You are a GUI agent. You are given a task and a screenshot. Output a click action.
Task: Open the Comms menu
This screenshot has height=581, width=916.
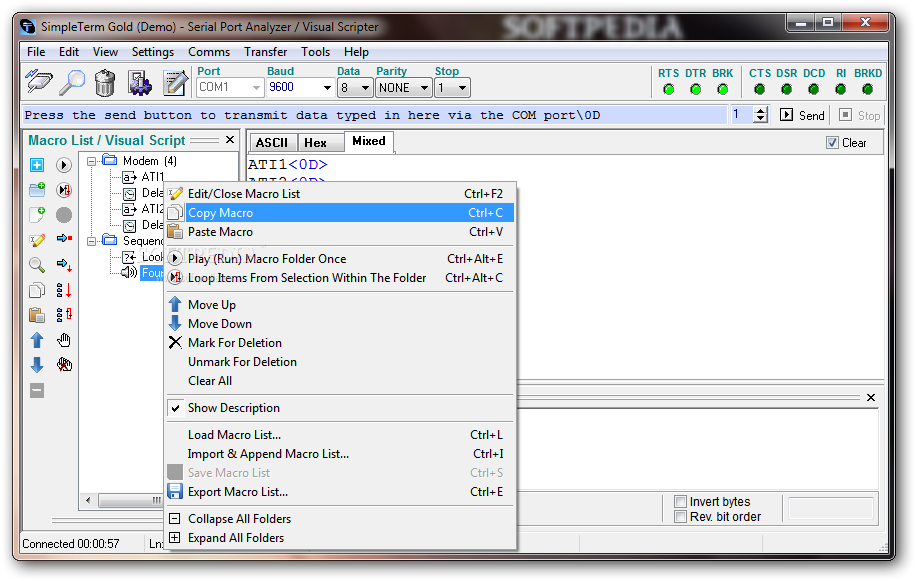(x=209, y=52)
